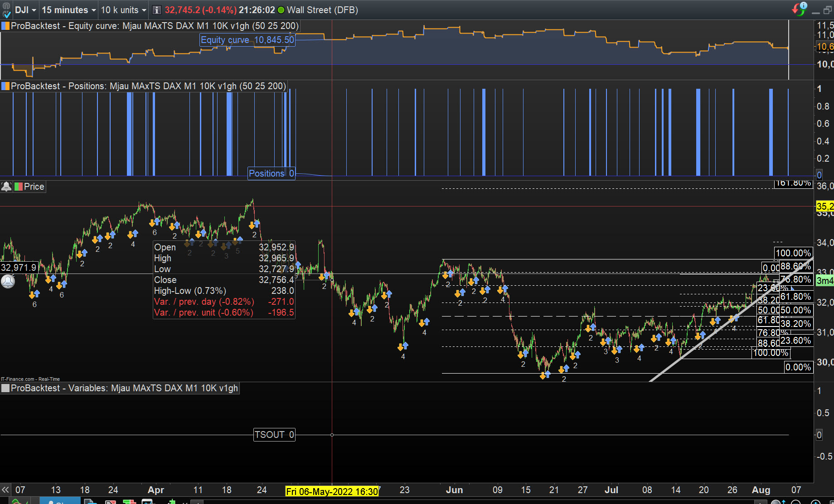This screenshot has height=504, width=834.
Task: Click the Var. / prev. unit row
Action: click(x=224, y=312)
